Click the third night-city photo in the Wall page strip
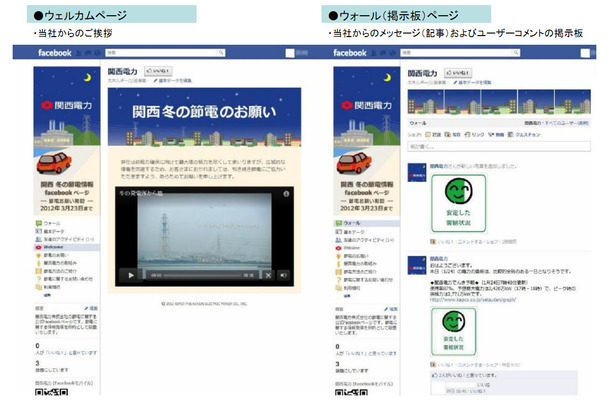The image size is (610, 400). point(499,102)
